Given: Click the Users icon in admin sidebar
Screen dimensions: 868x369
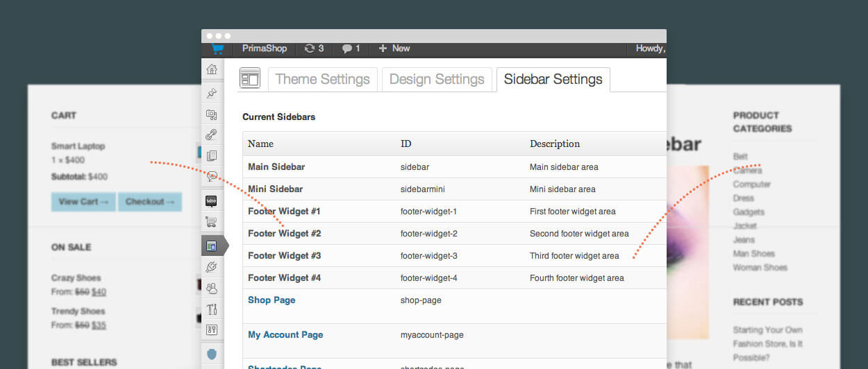Looking at the screenshot, I should coord(212,288).
